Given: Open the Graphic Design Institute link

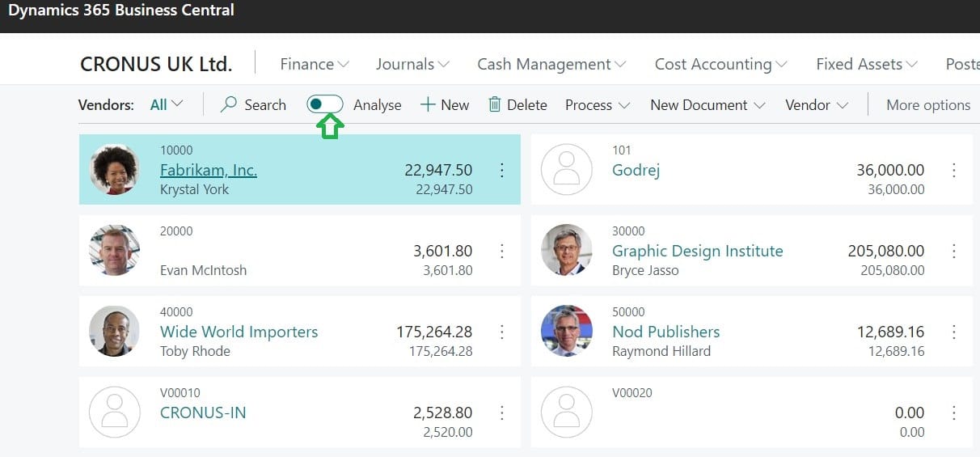Looking at the screenshot, I should click(x=698, y=251).
